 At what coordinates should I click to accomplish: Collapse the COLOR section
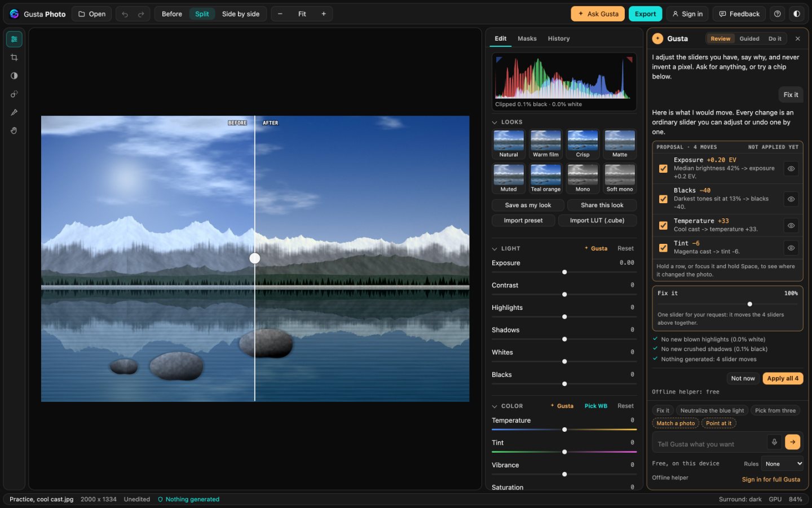pos(495,406)
